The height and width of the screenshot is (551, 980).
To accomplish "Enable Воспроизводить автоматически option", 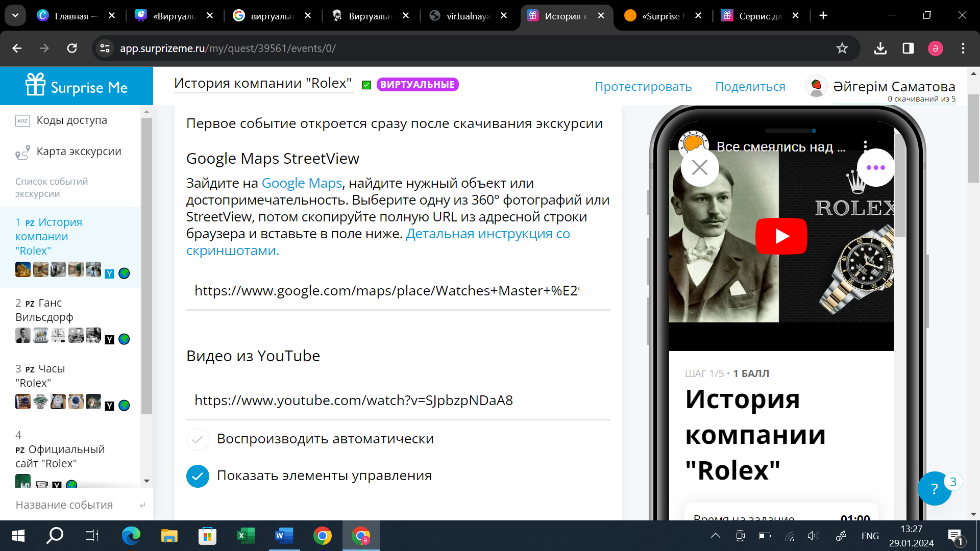I will pyautogui.click(x=198, y=439).
